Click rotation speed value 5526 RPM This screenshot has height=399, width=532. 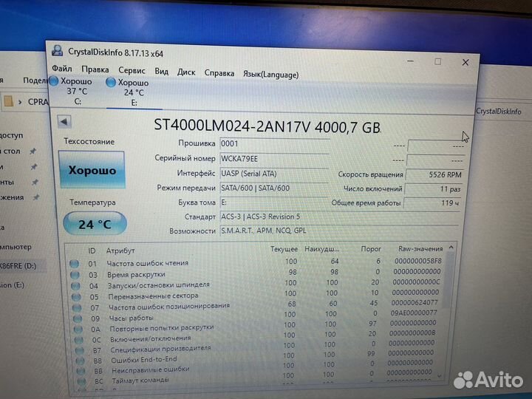434,174
